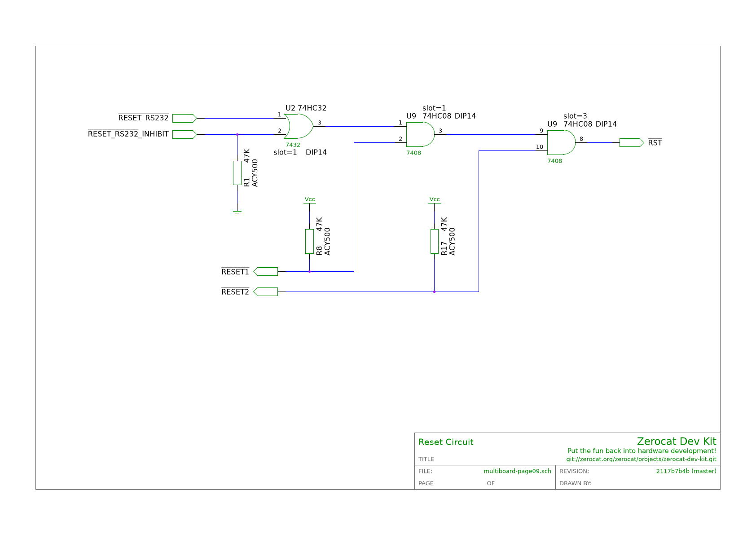Select the U2 74HC32 OR gate symbol
The height and width of the screenshot is (535, 756).
(299, 126)
